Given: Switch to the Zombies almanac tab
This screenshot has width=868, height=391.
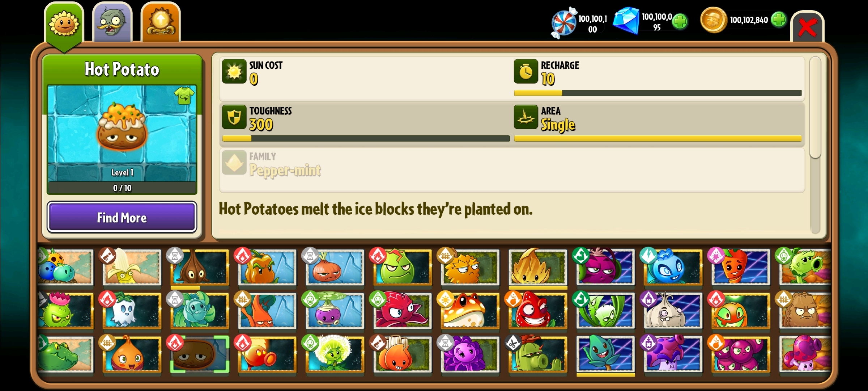Looking at the screenshot, I should point(112,22).
